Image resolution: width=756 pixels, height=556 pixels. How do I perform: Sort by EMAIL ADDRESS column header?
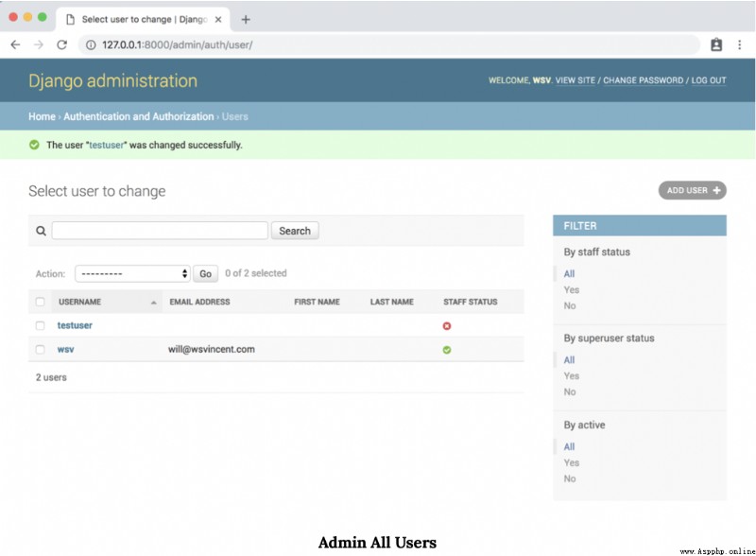pyautogui.click(x=199, y=302)
